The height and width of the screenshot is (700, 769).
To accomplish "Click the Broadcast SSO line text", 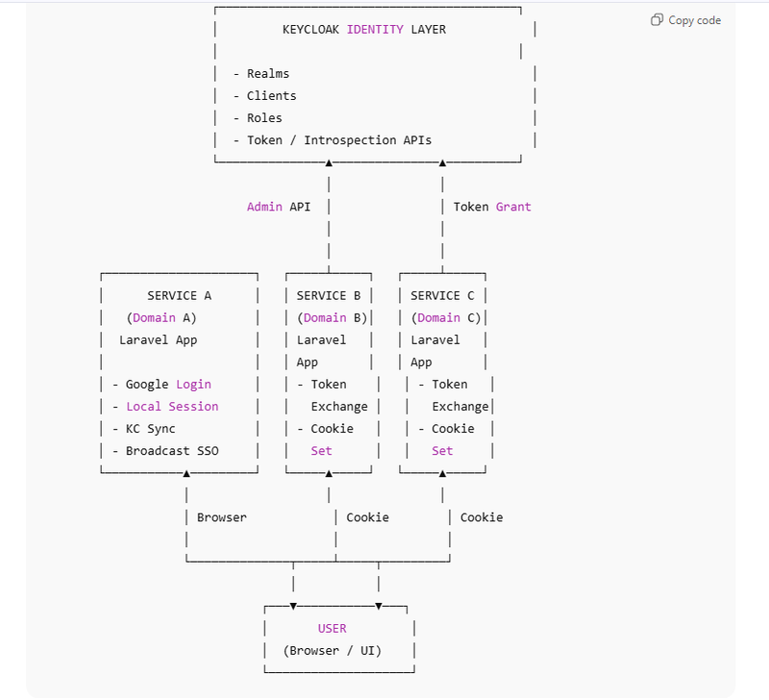I will tap(172, 451).
